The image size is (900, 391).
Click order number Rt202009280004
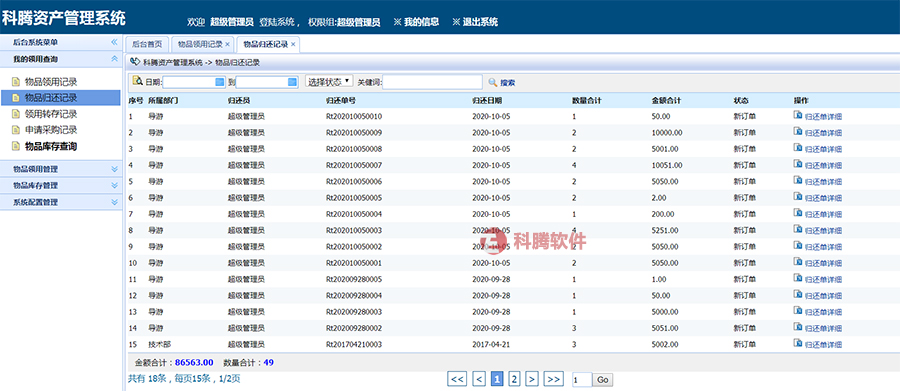(x=354, y=296)
